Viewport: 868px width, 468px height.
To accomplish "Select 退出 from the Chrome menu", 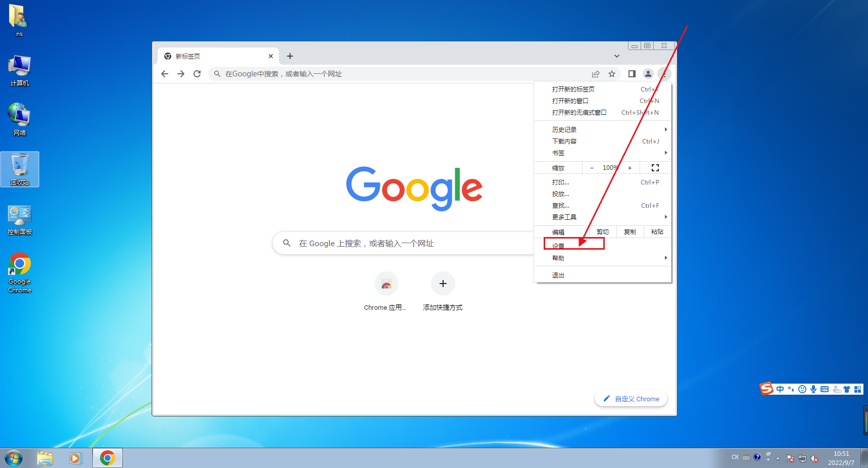I will tap(603, 275).
